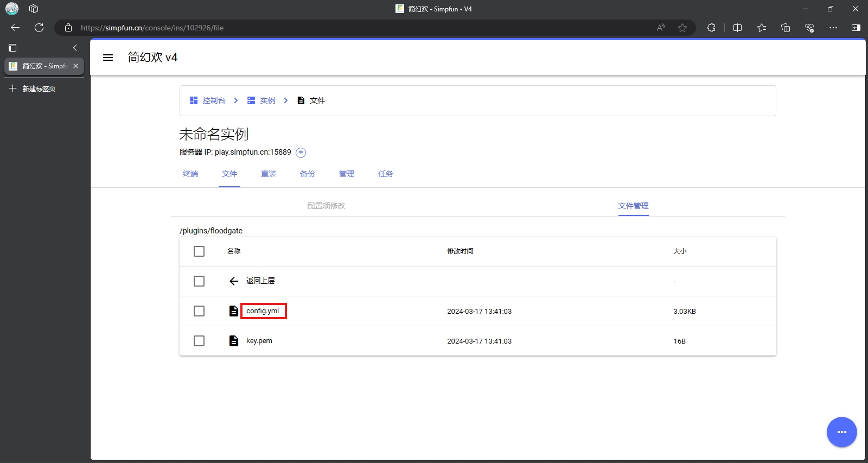
Task: Add this page to favorites star
Action: click(682, 28)
